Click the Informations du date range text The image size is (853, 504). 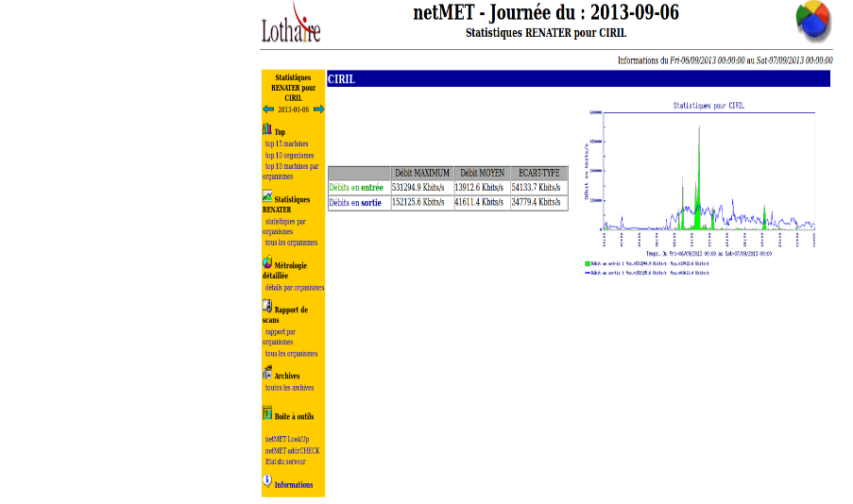725,60
